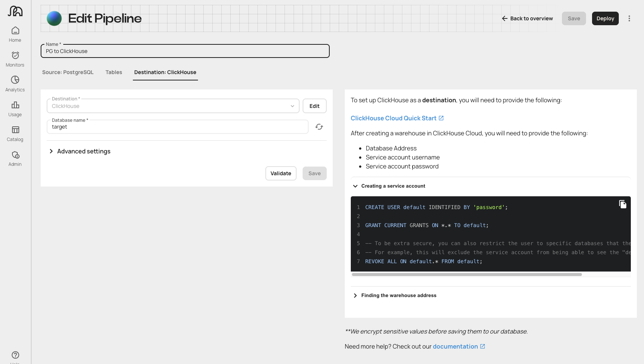Open the Home section in the sidebar
644x364 pixels.
tap(15, 34)
